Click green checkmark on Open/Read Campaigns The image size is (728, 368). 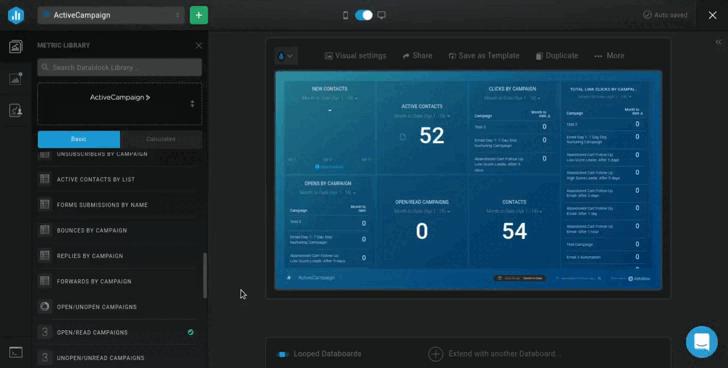click(191, 332)
